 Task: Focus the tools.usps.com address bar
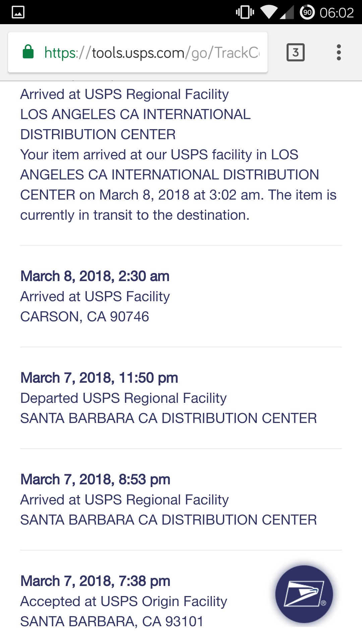click(152, 53)
